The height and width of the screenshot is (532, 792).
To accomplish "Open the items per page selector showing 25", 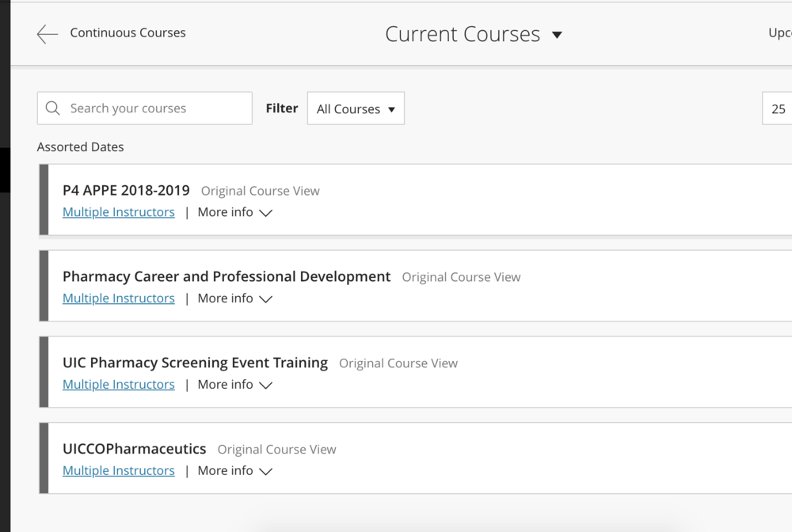I will click(778, 108).
